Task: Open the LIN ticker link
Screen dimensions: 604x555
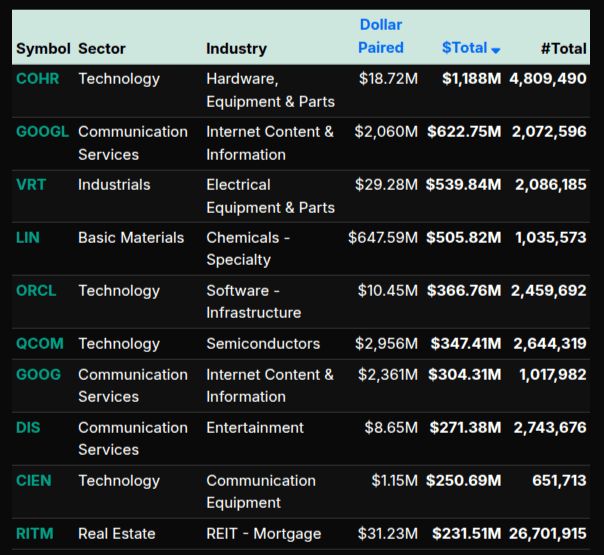Action: [x=28, y=238]
